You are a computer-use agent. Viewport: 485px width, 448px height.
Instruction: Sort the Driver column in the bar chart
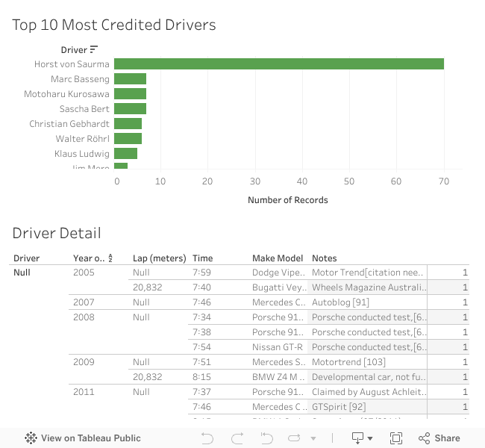[x=94, y=50]
